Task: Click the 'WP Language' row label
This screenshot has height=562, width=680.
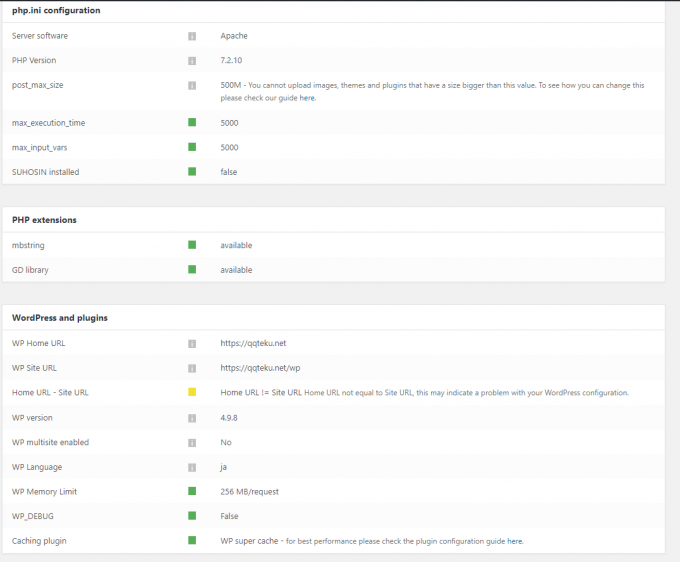Action: (37, 467)
